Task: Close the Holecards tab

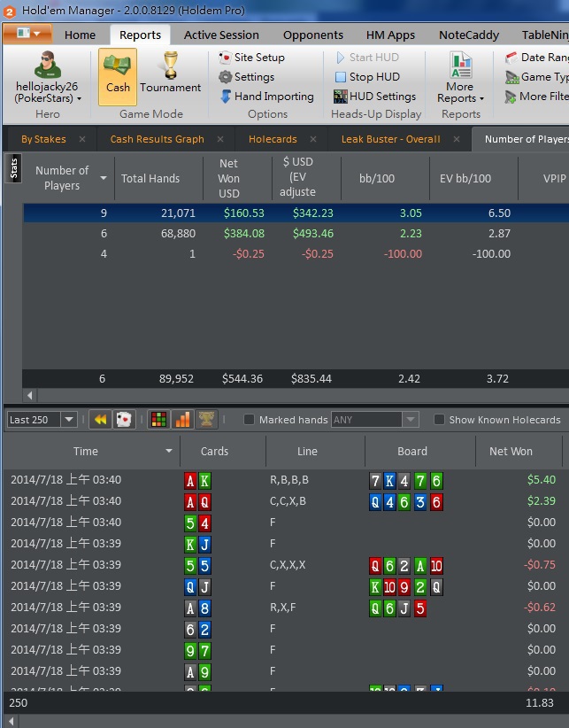Action: (x=313, y=139)
